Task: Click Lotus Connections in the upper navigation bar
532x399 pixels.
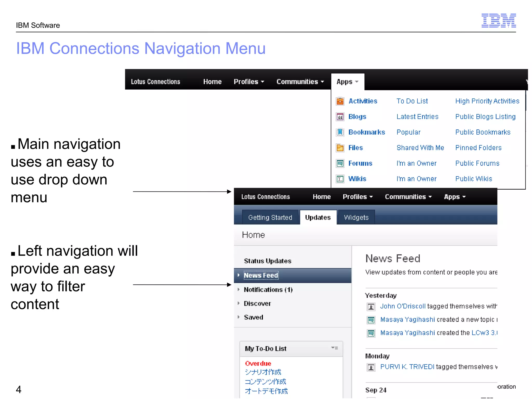Action: coord(155,82)
